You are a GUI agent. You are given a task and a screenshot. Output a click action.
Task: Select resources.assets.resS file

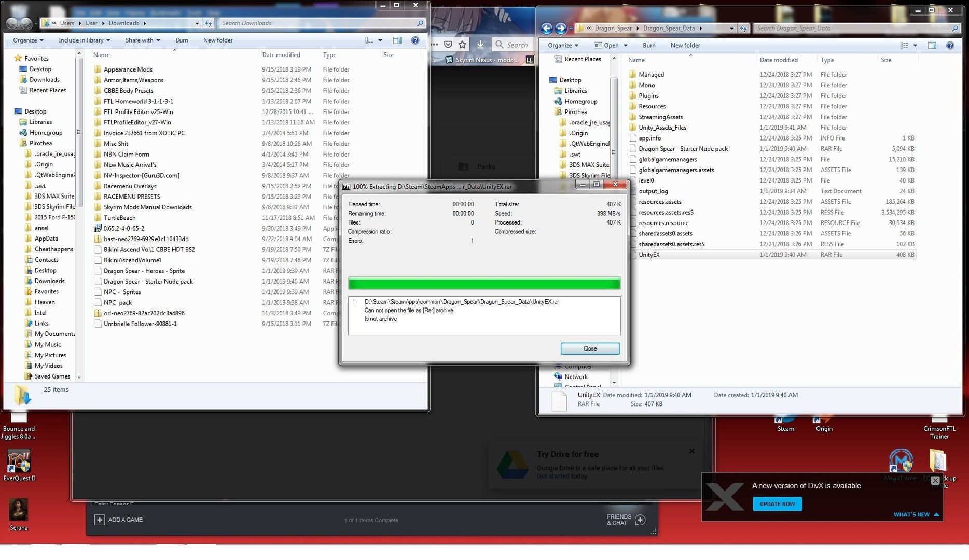[x=666, y=212]
